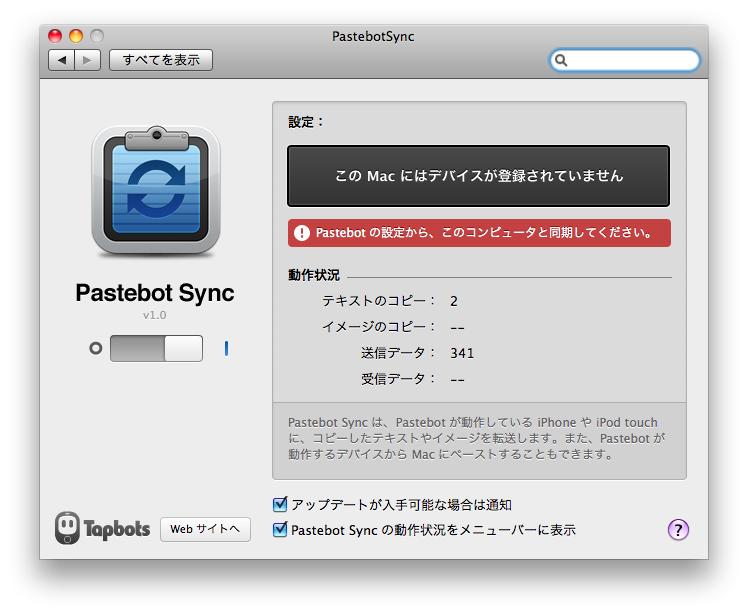The image size is (748, 614).
Task: Go forward with the right arrow button
Action: [x=87, y=60]
